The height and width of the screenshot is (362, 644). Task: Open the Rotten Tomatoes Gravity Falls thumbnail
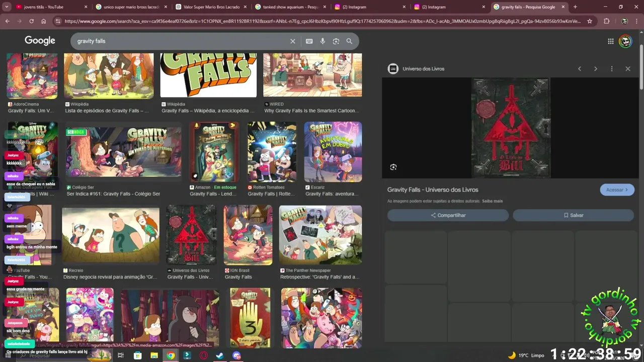(x=272, y=152)
